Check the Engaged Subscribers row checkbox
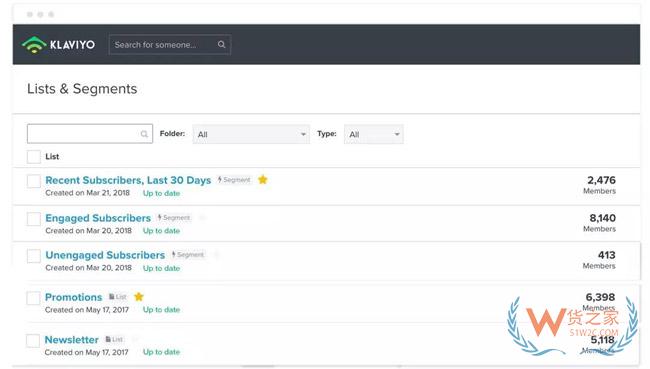The height and width of the screenshot is (369, 650). [x=34, y=218]
